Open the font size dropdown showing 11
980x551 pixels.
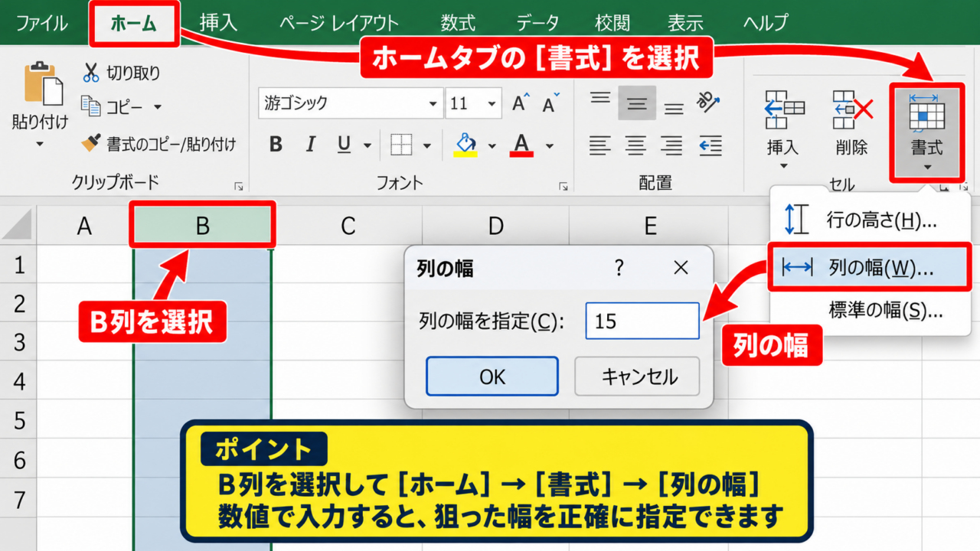click(x=492, y=103)
